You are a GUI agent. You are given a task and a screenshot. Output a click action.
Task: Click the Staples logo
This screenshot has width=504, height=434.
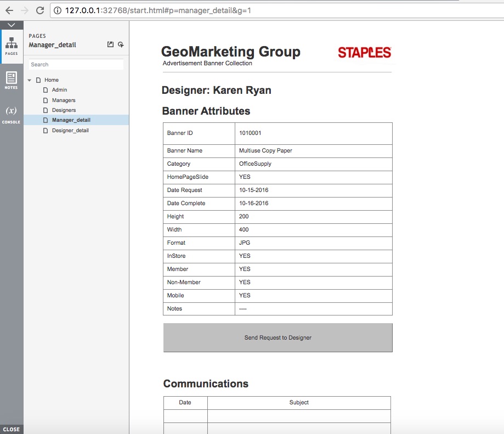point(364,53)
